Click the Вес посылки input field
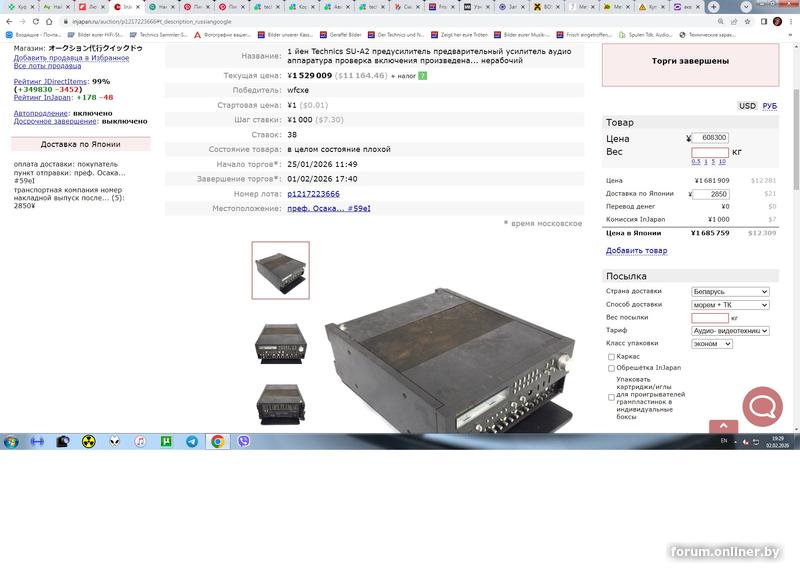The image size is (800, 573). (x=710, y=318)
